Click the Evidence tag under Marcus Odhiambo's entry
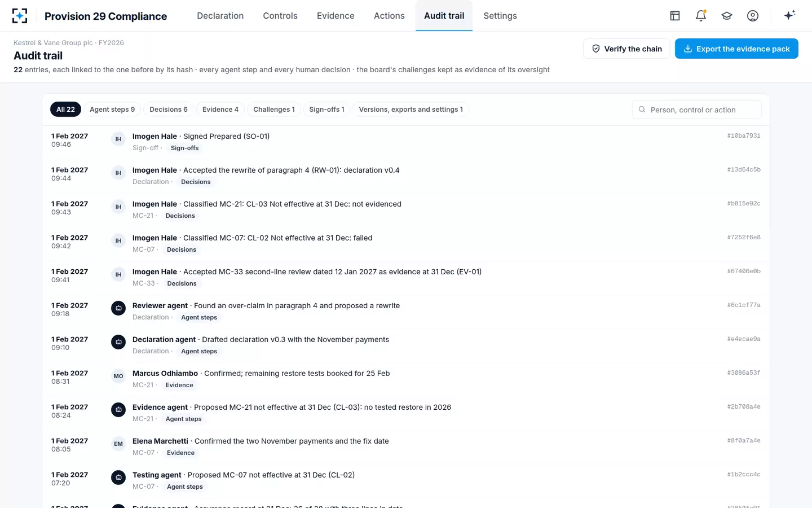The image size is (812, 508). tap(179, 385)
